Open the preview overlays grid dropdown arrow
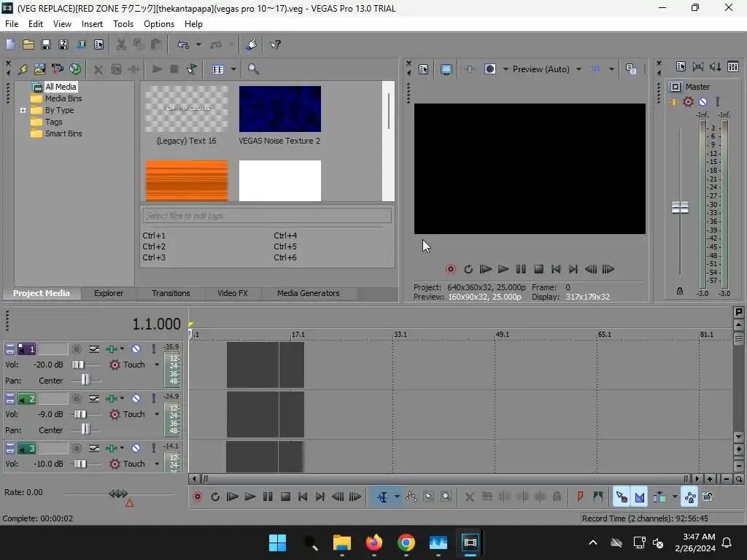 [611, 69]
